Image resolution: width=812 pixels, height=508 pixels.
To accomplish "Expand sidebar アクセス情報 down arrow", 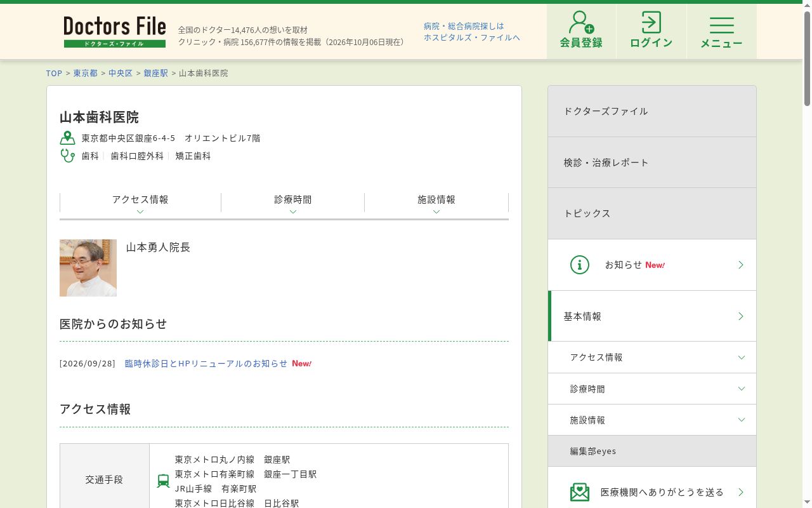I will click(x=742, y=358).
